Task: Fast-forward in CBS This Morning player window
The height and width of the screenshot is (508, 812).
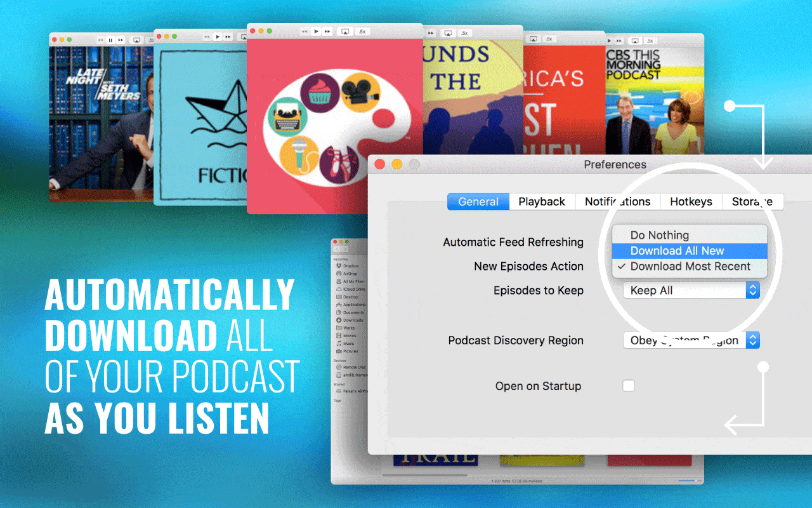Action: pyautogui.click(x=619, y=41)
